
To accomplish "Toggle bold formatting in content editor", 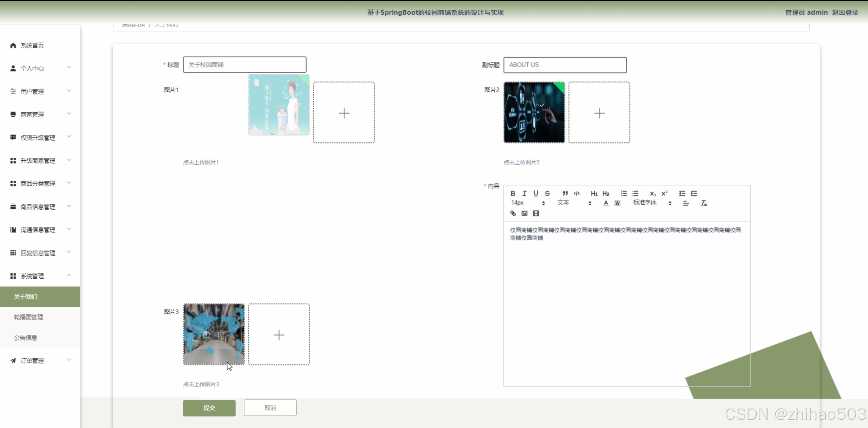I will tap(513, 193).
